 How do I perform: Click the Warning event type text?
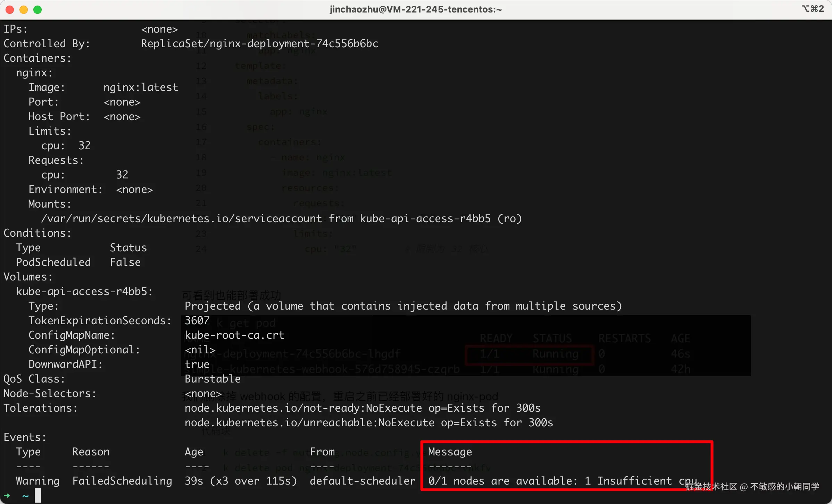click(x=38, y=481)
